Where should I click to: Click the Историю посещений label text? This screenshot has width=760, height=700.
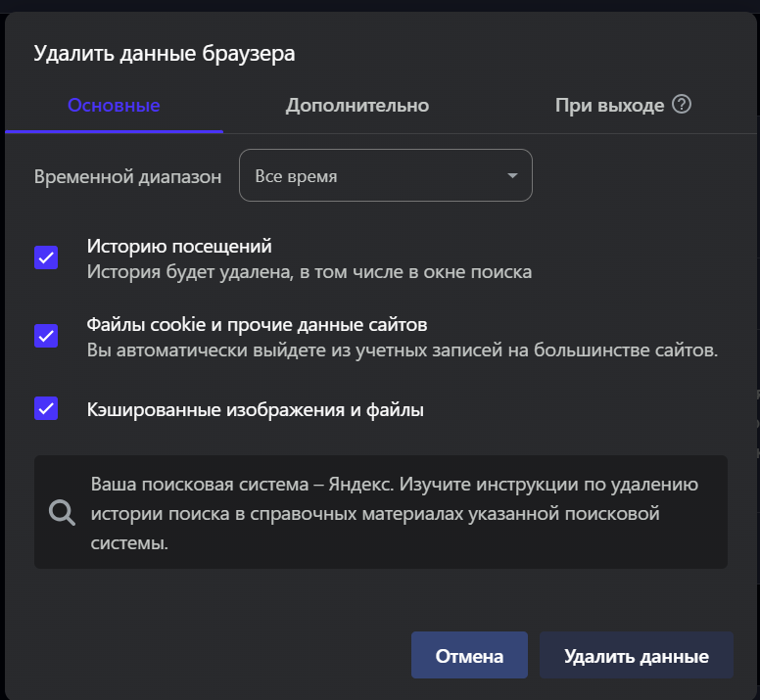(x=179, y=247)
